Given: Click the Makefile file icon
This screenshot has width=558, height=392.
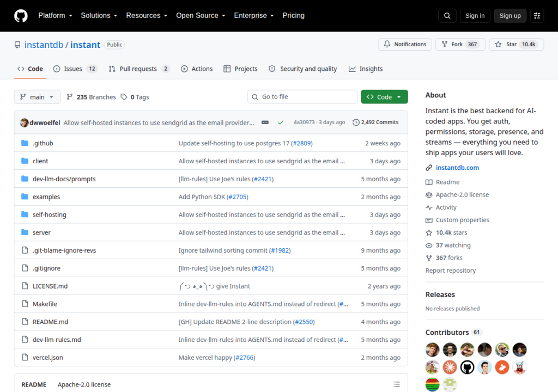Looking at the screenshot, I should [x=25, y=303].
